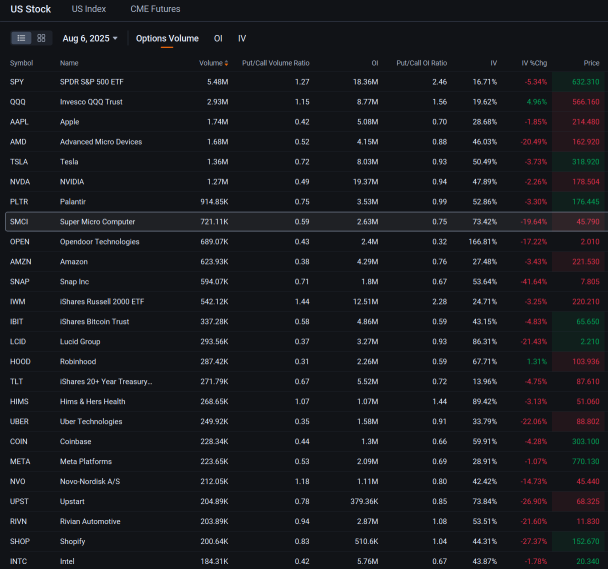Select the UBER ticker
Screen dimensions: 608x569
click(19, 422)
